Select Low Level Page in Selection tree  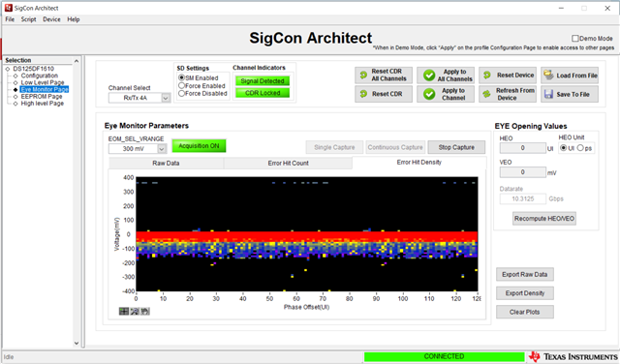43,82
